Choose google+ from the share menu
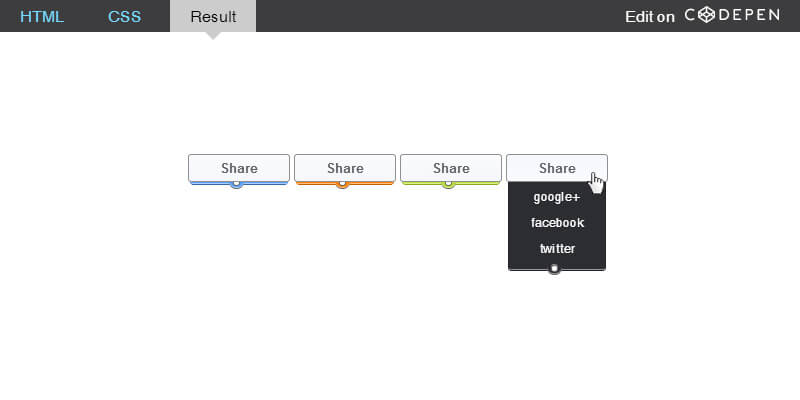Screen dimensions: 800x400 (557, 197)
